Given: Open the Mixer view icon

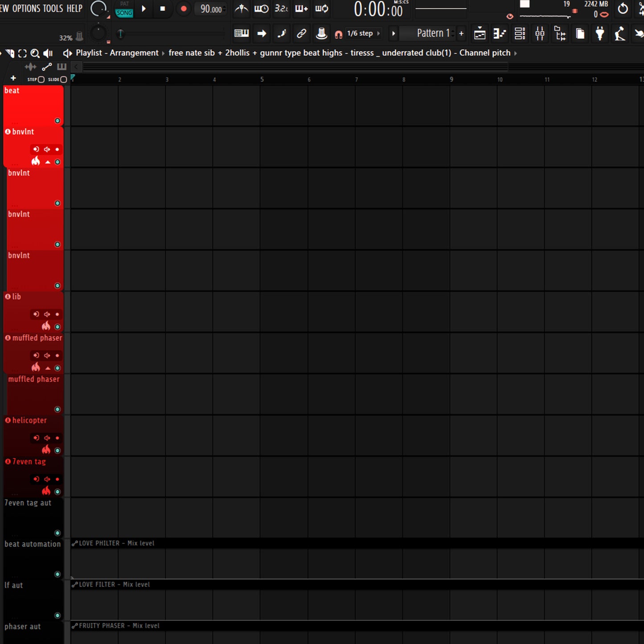Looking at the screenshot, I should (x=540, y=33).
